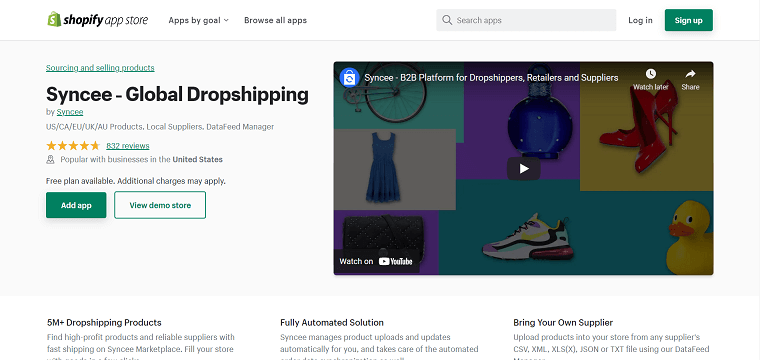Click the five-star rating icons
Viewport: 760px width, 360px height.
click(73, 145)
